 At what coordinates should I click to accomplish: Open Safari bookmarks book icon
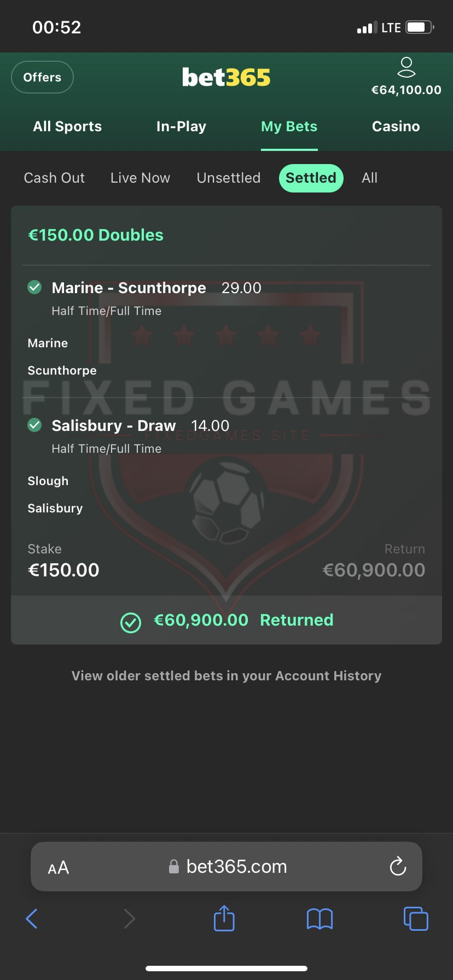click(x=320, y=919)
